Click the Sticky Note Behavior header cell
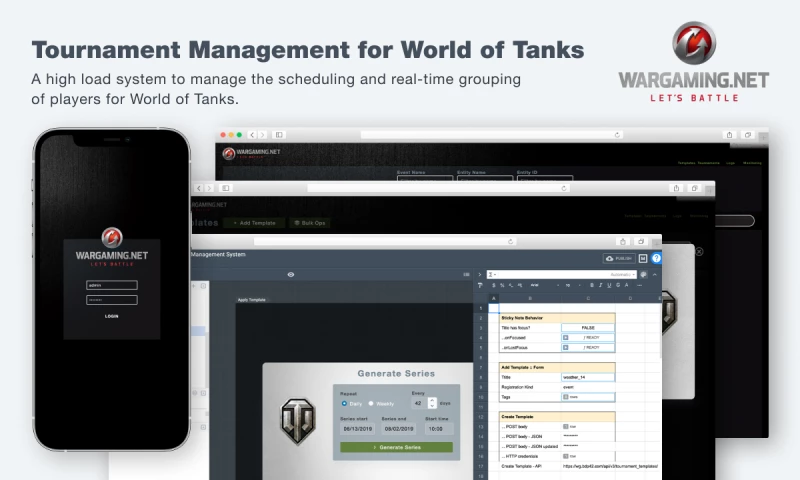This screenshot has width=800, height=480. click(557, 318)
